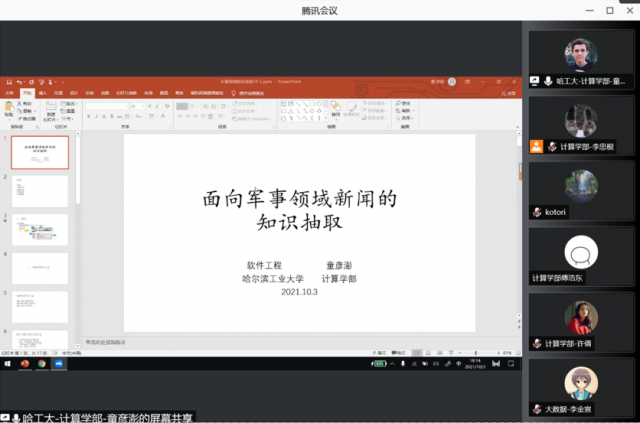Click the zoom slider in PowerPoint's status bar
The height and width of the screenshot is (423, 640).
pos(478,353)
